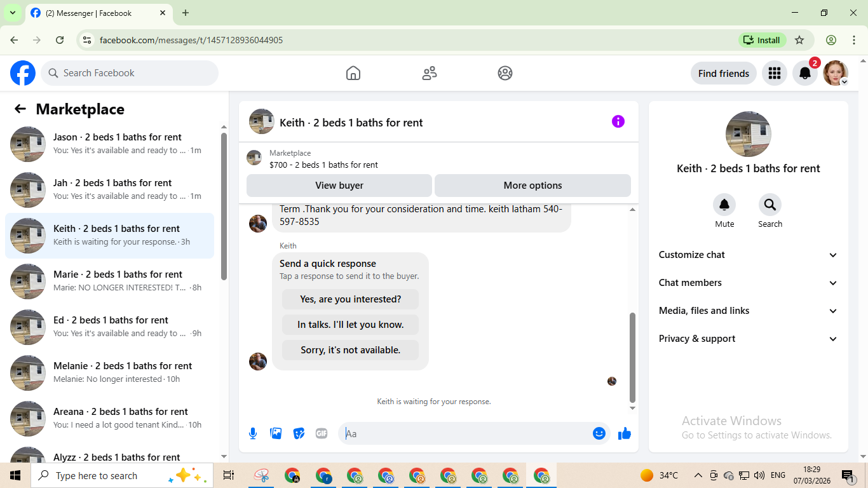Viewport: 868px width, 488px height.
Task: Open the Melanie conversation
Action: pyautogui.click(x=109, y=373)
